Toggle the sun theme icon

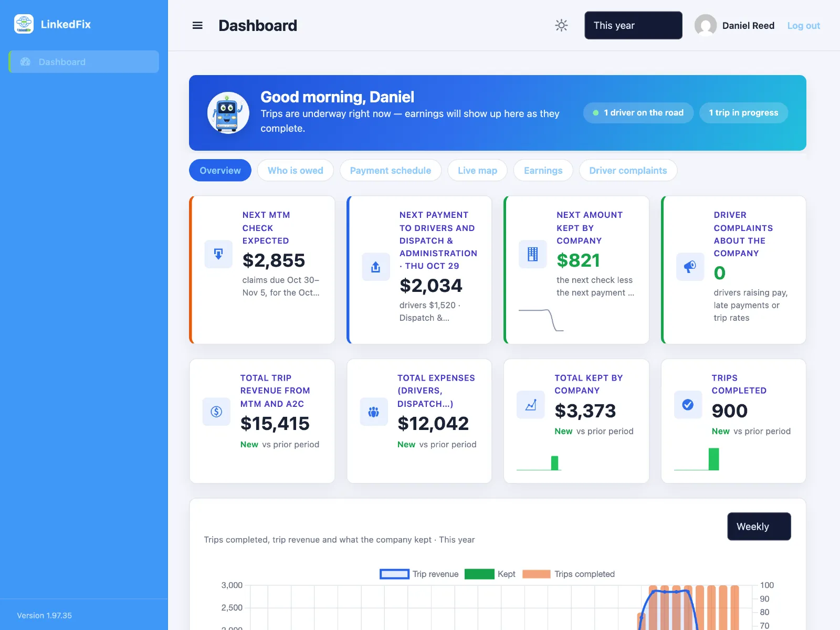click(561, 25)
